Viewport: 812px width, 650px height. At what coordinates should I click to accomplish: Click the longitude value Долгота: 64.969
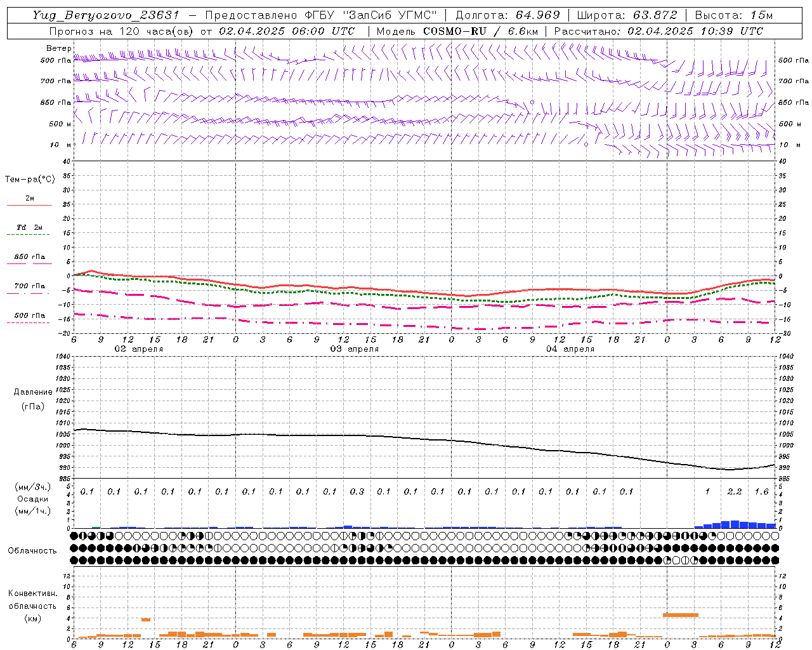tap(507, 15)
